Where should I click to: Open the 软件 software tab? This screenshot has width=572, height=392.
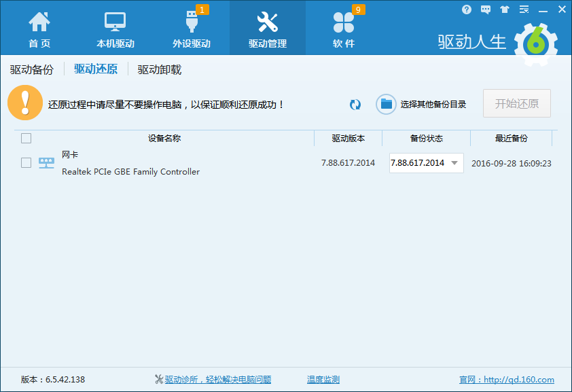click(343, 29)
